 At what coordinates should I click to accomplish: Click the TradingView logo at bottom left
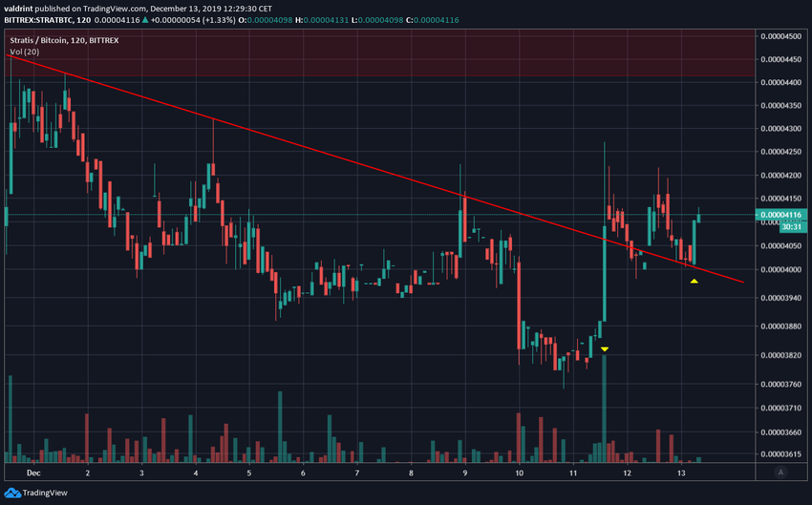pos(35,493)
